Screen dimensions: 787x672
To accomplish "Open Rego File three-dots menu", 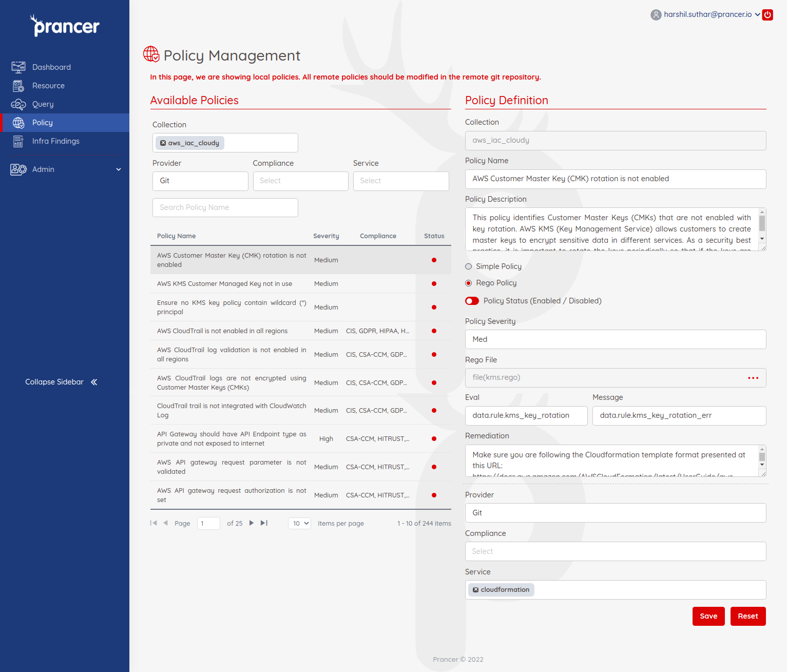I will [x=753, y=378].
